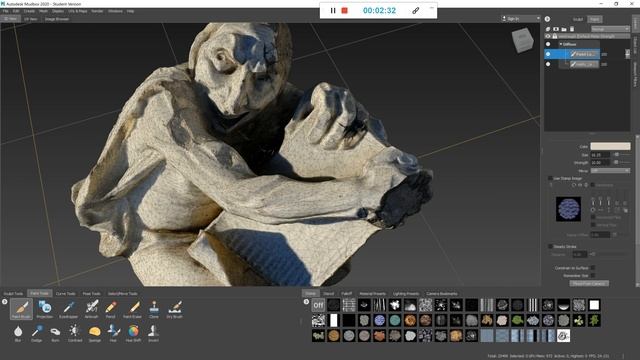The height and width of the screenshot is (360, 640).
Task: Select the Paint Brush tool
Action: (x=21, y=309)
